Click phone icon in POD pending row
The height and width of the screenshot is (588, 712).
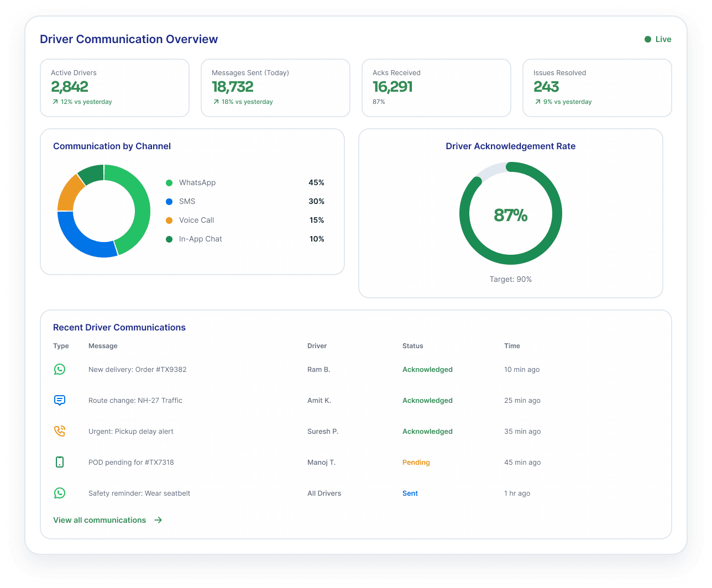(60, 462)
